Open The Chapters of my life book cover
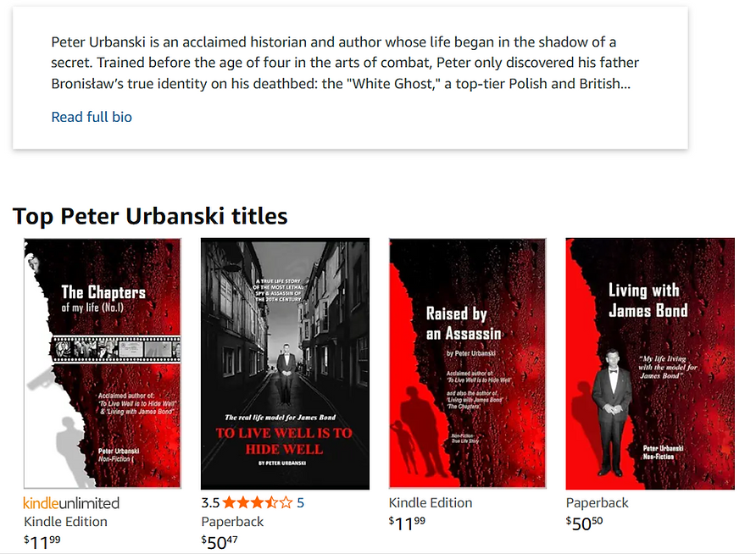 coord(103,363)
